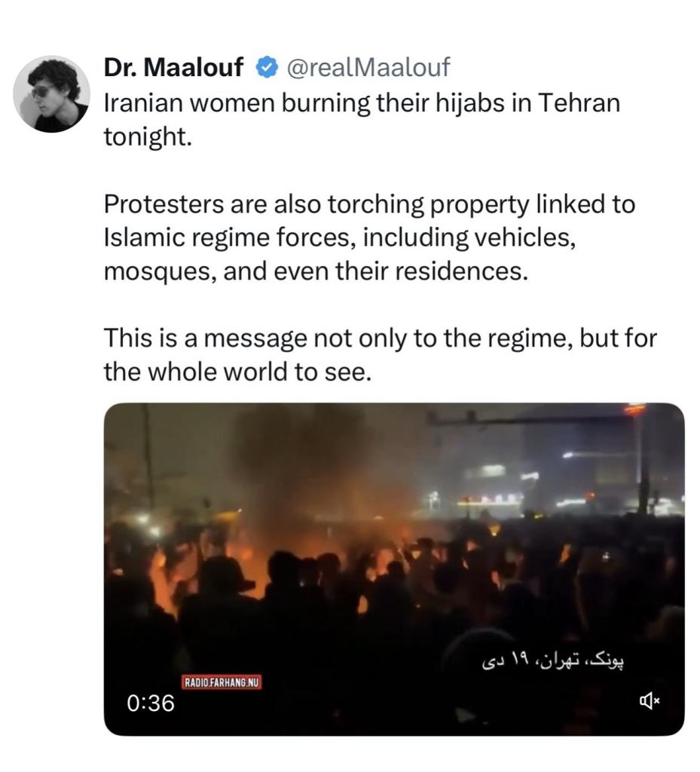Click the 'Iranian women burning their hijabs' text

(x=313, y=103)
